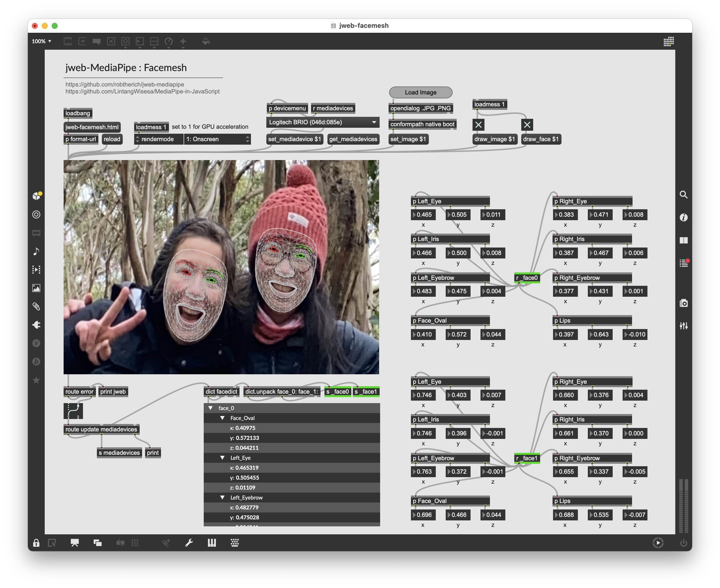720x588 pixels.
Task: Click the patcher lock icon
Action: (36, 543)
